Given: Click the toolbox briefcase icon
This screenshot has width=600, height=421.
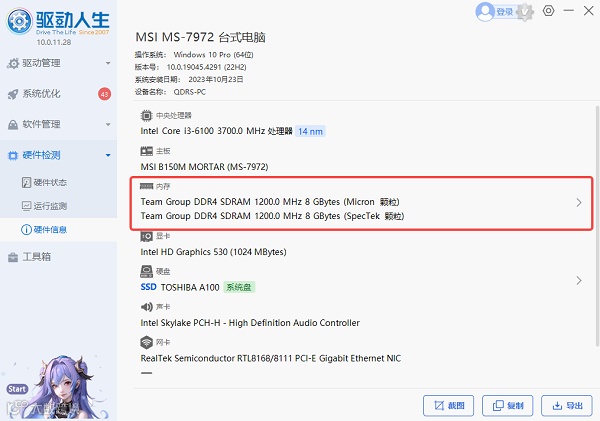Looking at the screenshot, I should point(13,257).
